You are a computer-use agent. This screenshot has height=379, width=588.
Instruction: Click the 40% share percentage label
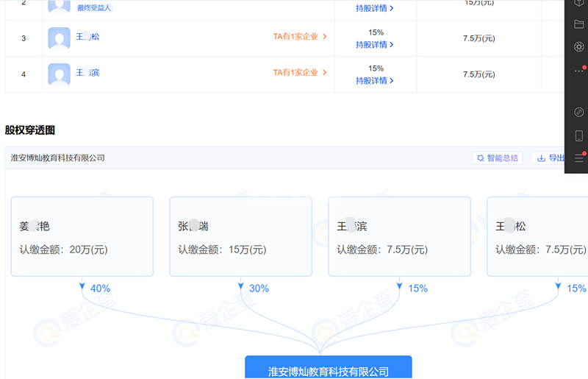pyautogui.click(x=100, y=288)
